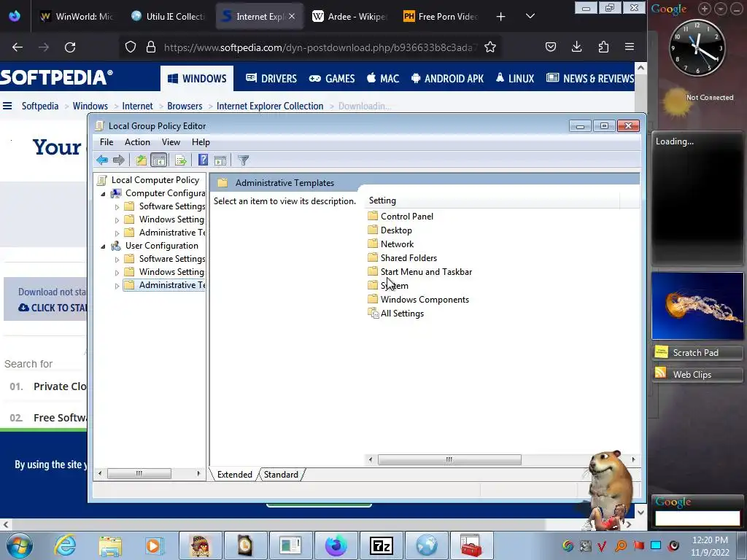Click the Internet Explorer Collection breadcrumb

(270, 106)
